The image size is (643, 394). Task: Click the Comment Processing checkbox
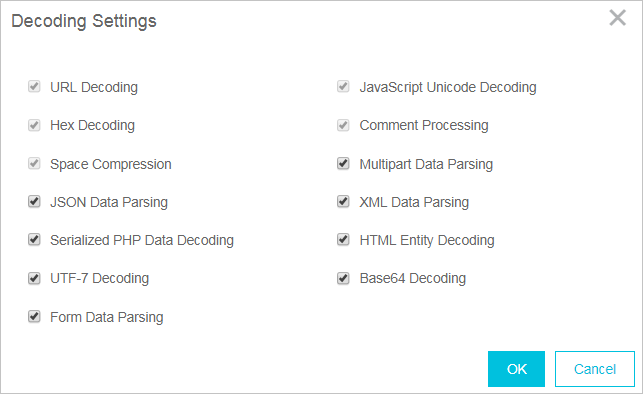[x=343, y=125]
